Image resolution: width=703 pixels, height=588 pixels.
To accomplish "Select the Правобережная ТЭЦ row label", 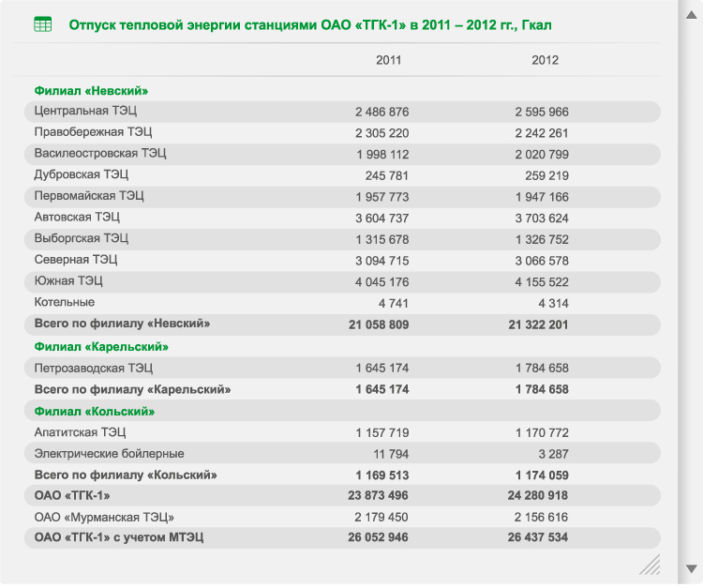I will (93, 132).
